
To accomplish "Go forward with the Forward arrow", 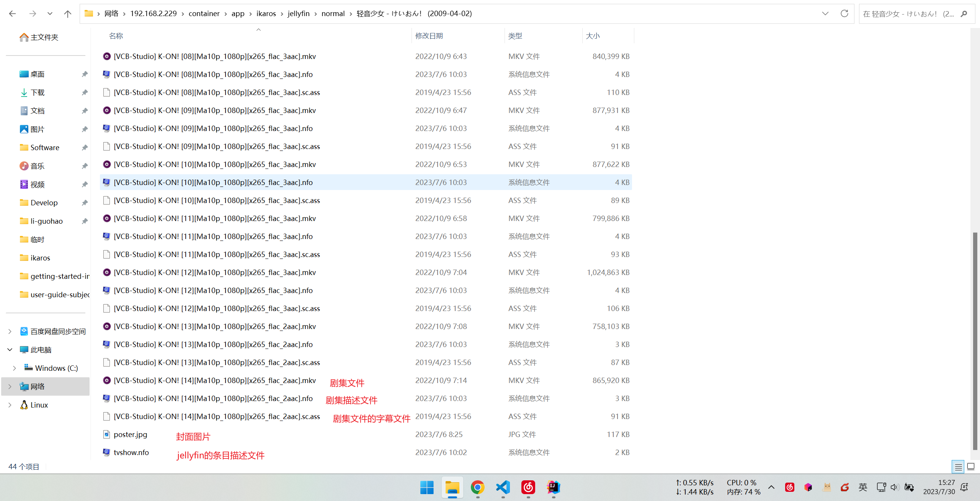I will pos(33,14).
